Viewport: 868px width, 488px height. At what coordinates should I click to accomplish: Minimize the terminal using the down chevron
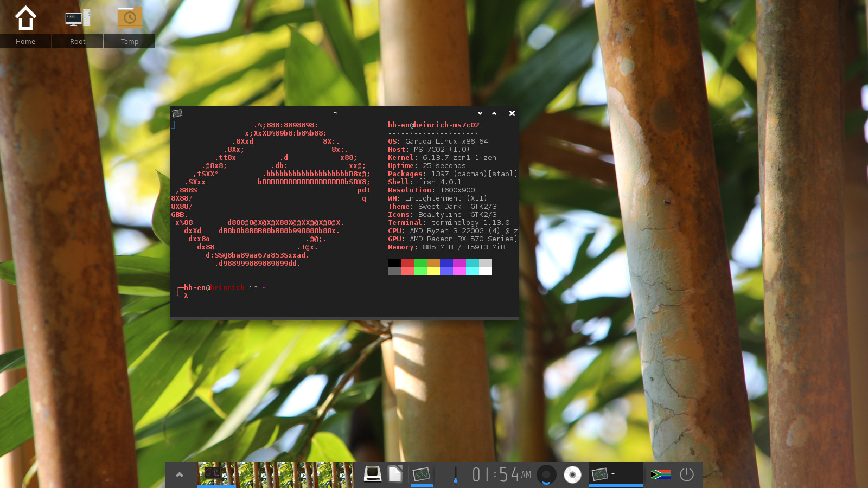click(480, 113)
